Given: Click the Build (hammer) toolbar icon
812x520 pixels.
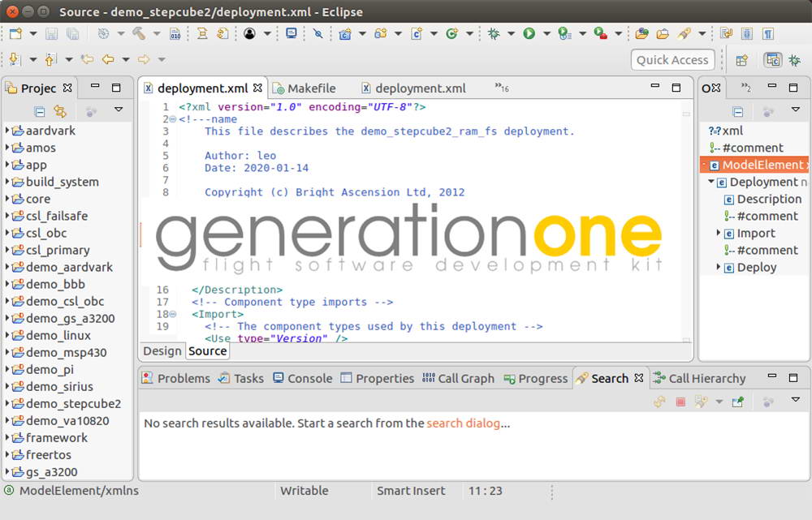Looking at the screenshot, I should click(138, 34).
